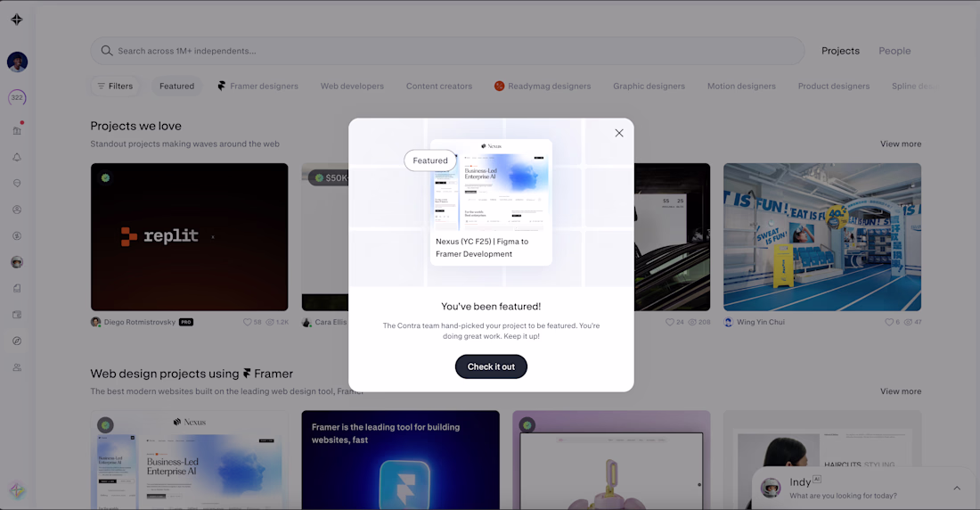
Task: Click the search magnifier icon
Action: pos(107,51)
